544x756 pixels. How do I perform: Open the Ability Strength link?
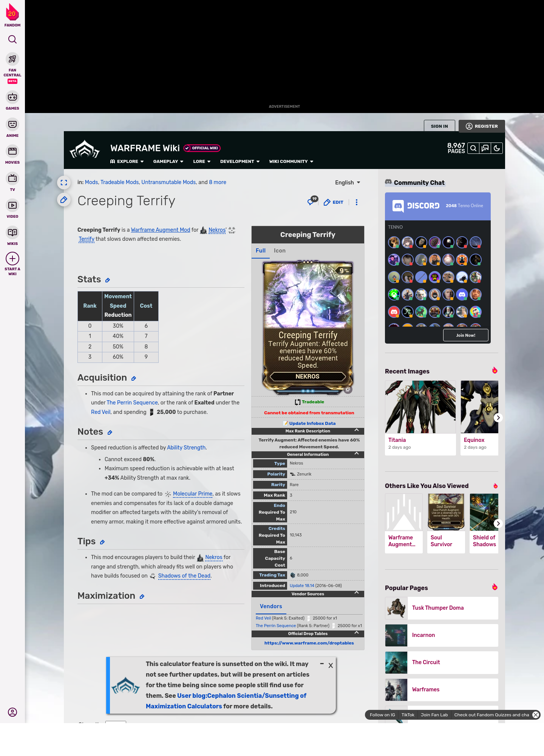(186, 448)
